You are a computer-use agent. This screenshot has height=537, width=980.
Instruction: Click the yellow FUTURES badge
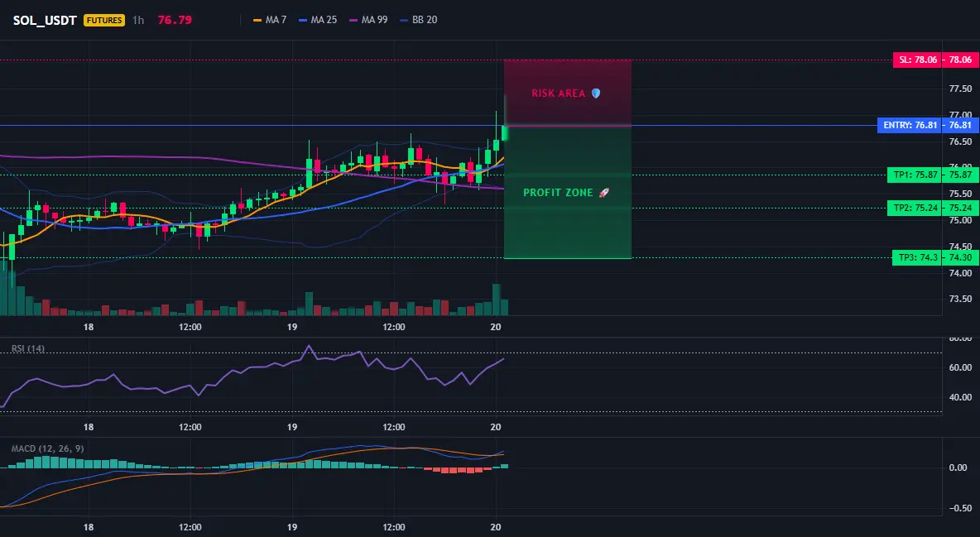tap(104, 20)
